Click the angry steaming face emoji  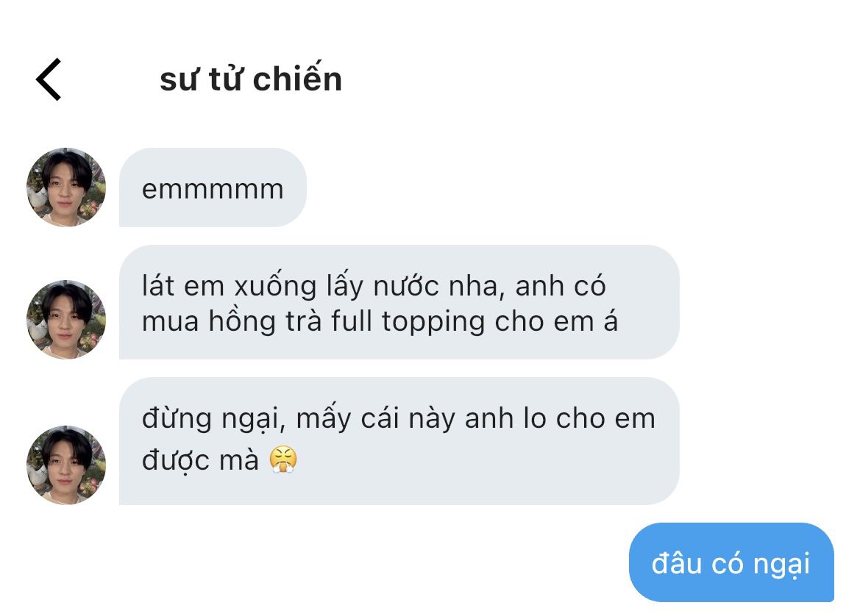(283, 459)
